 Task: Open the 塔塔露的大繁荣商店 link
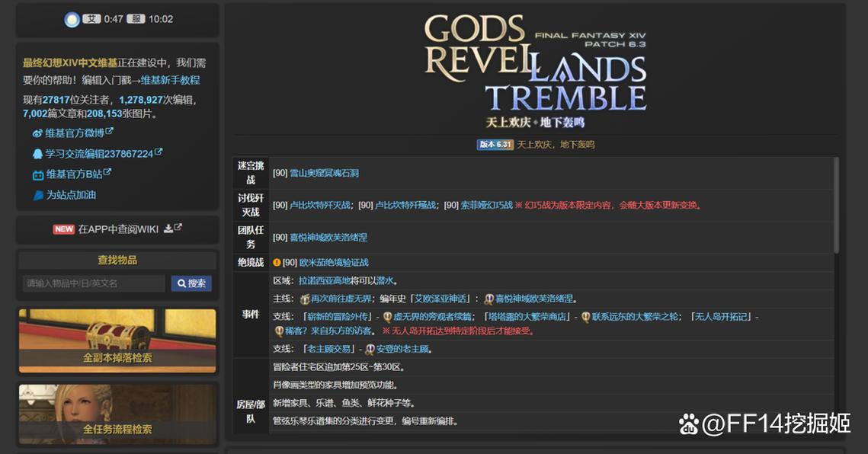point(527,317)
